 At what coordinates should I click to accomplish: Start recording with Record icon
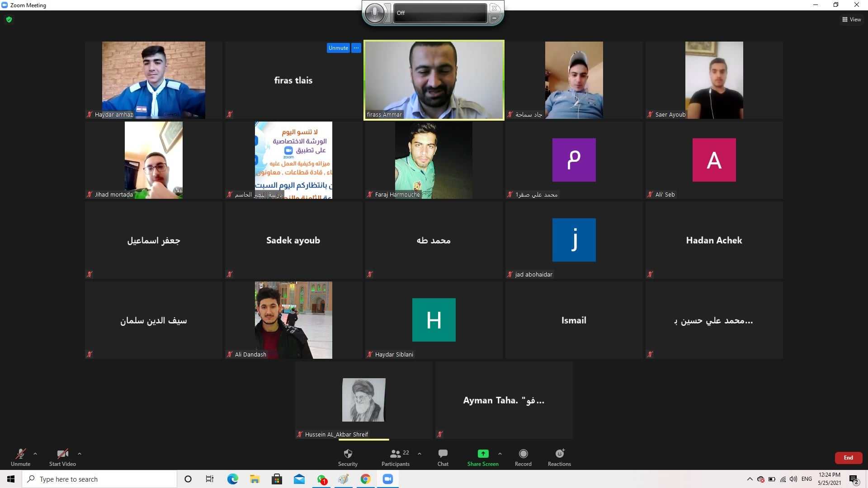[x=523, y=454]
